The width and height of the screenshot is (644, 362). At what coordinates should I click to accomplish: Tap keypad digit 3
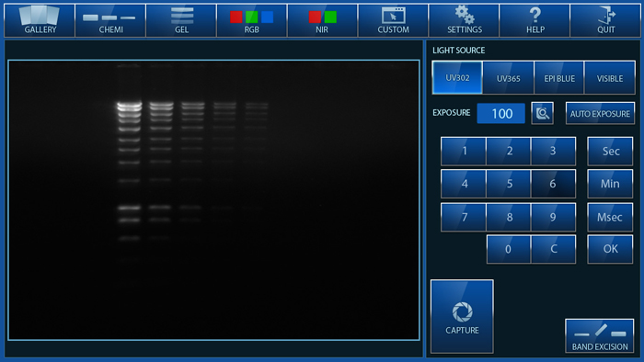[553, 152]
